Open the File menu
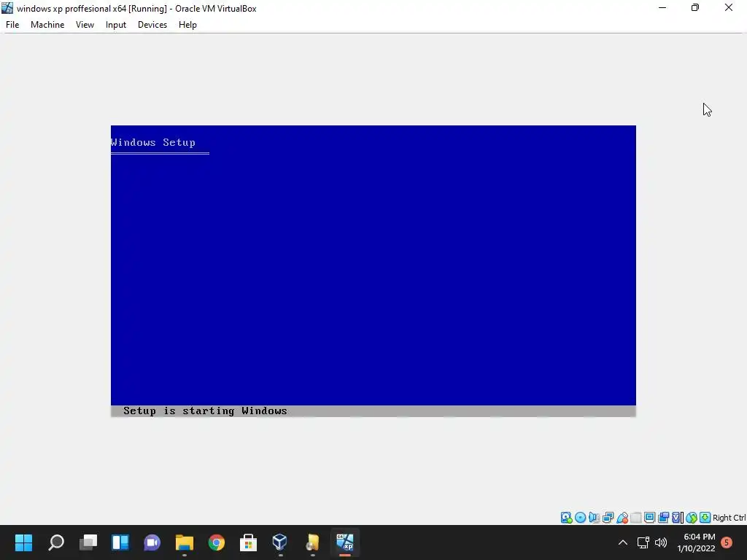This screenshot has width=747, height=560. (x=12, y=25)
